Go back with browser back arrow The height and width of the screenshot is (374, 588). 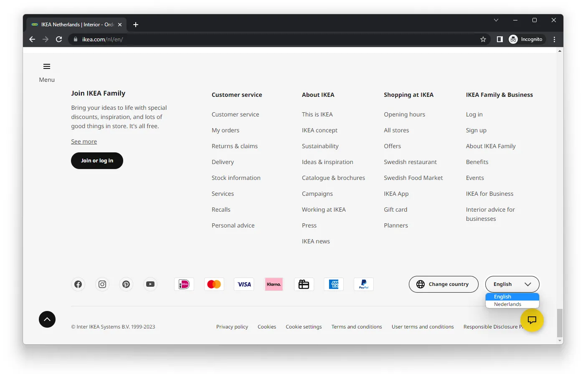pyautogui.click(x=32, y=39)
